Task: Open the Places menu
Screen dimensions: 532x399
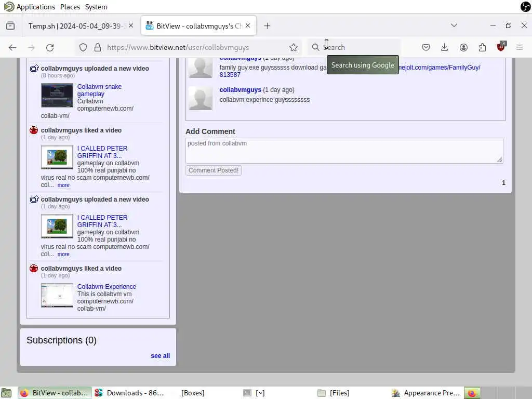Action: [70, 7]
